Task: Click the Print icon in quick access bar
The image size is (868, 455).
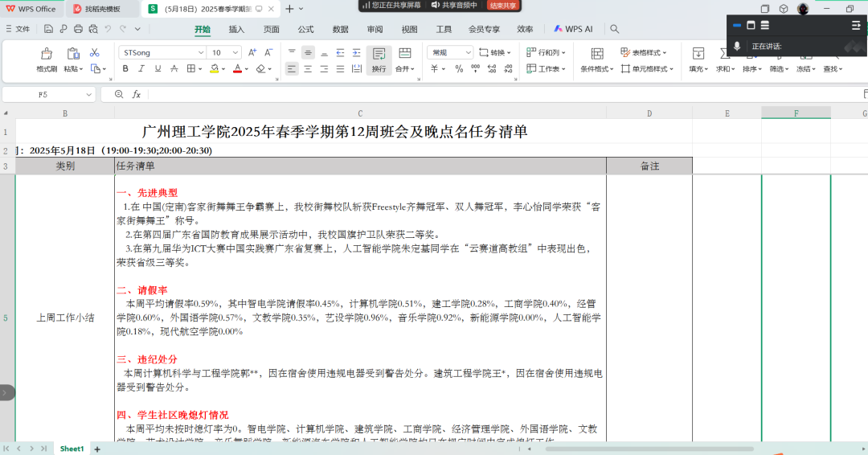Action: click(78, 29)
